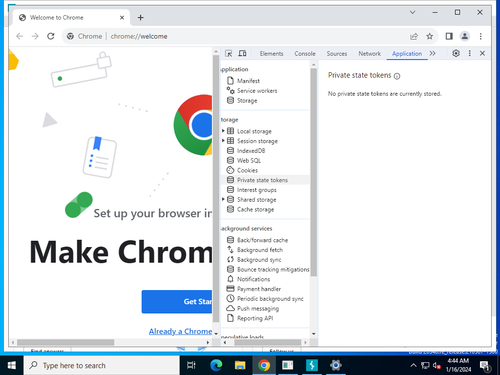Show more DevTools tabs chevron
This screenshot has height=375, width=500.
[433, 53]
